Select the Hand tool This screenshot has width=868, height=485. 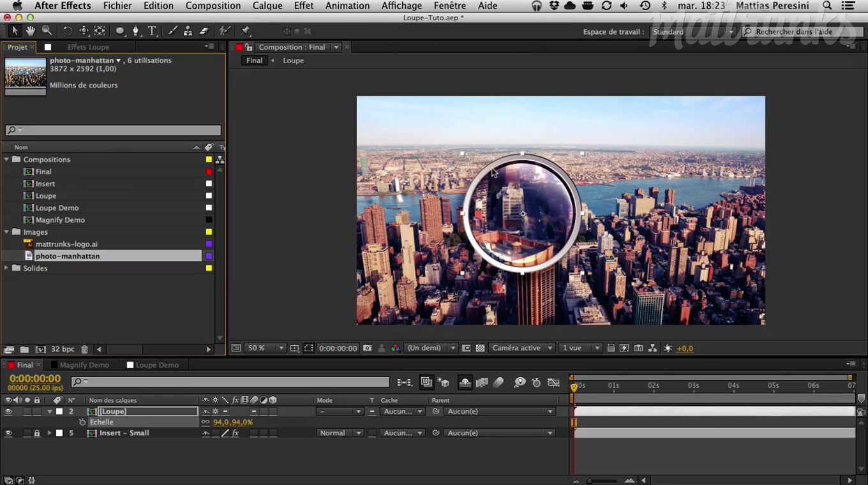pyautogui.click(x=31, y=31)
